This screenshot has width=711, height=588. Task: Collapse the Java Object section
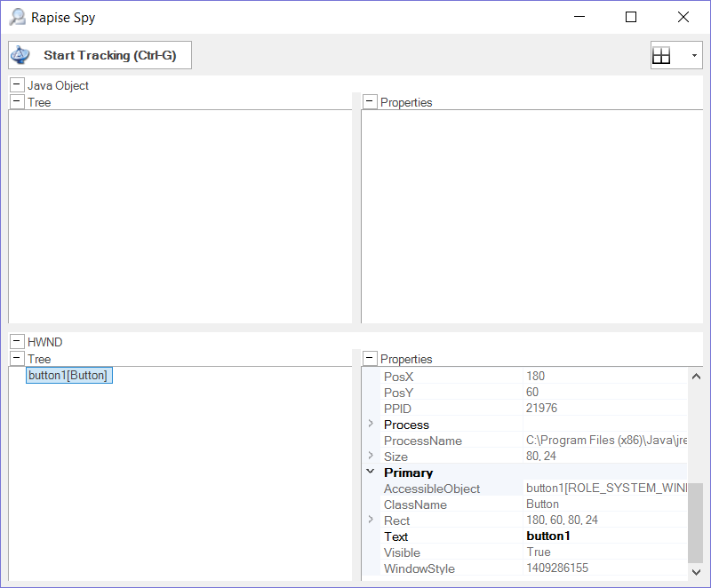(x=16, y=85)
